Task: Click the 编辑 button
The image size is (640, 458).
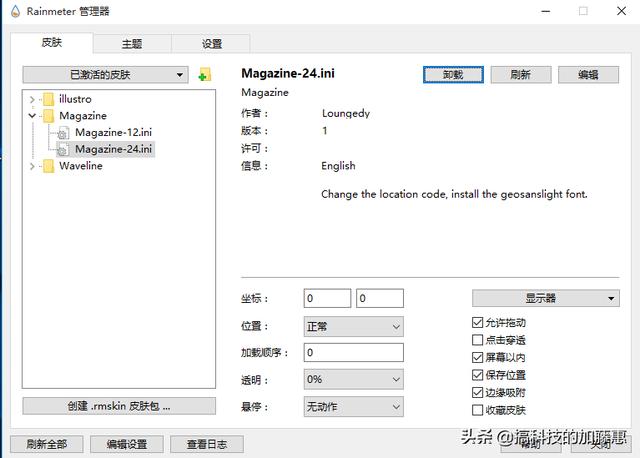Action: point(588,75)
